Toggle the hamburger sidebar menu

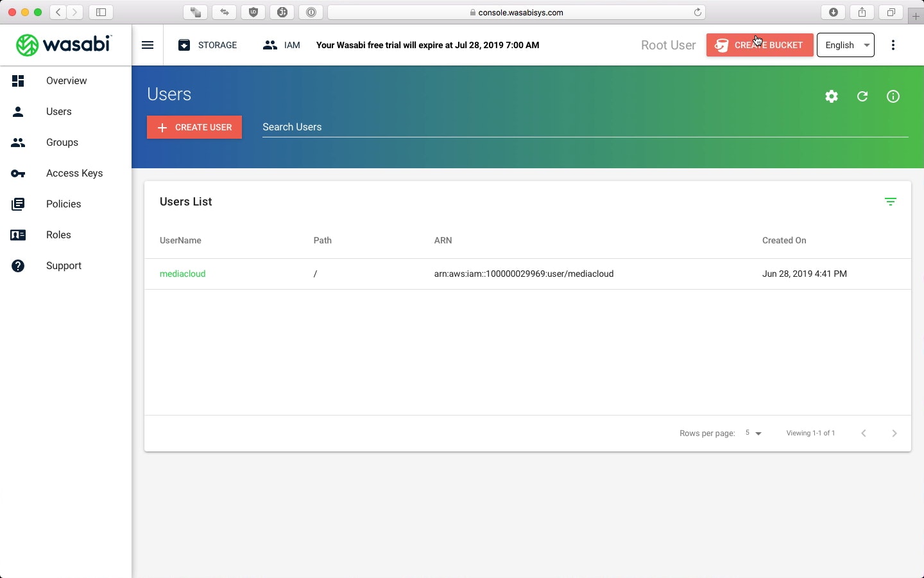pos(148,45)
